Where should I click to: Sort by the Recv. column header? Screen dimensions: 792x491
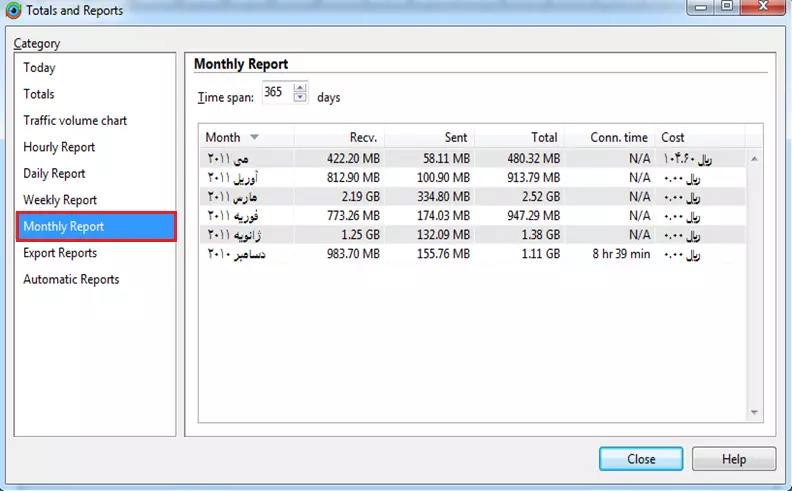340,137
